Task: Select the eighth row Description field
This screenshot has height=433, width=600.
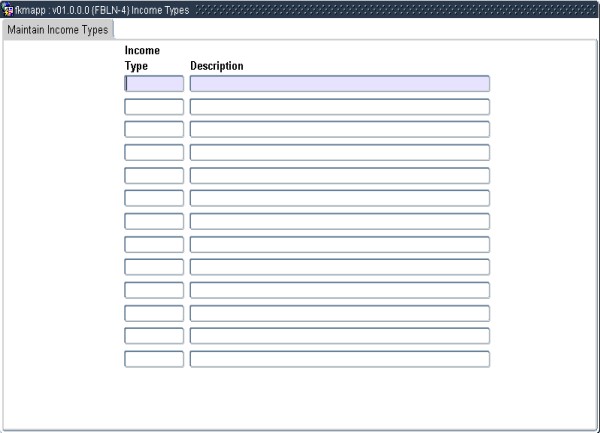Action: 340,244
